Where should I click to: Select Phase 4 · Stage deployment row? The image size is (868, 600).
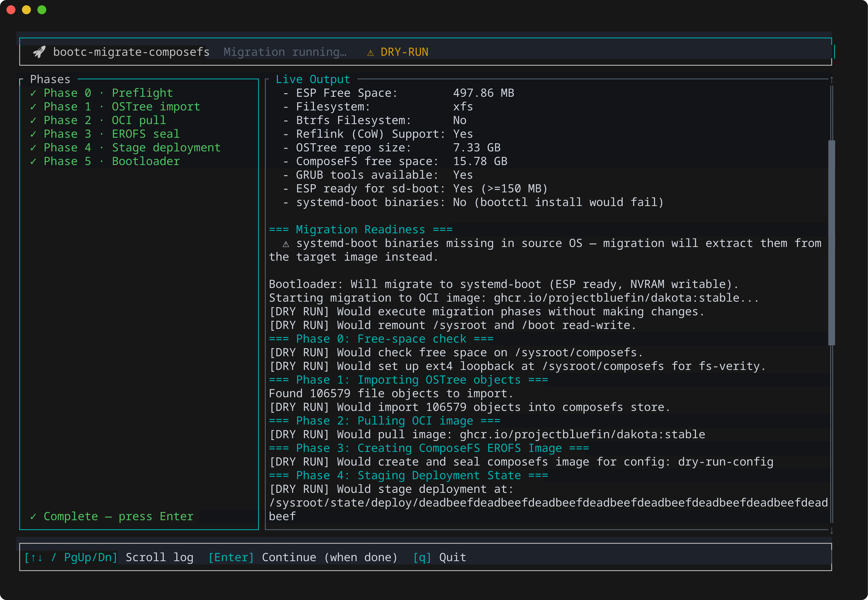coord(125,148)
